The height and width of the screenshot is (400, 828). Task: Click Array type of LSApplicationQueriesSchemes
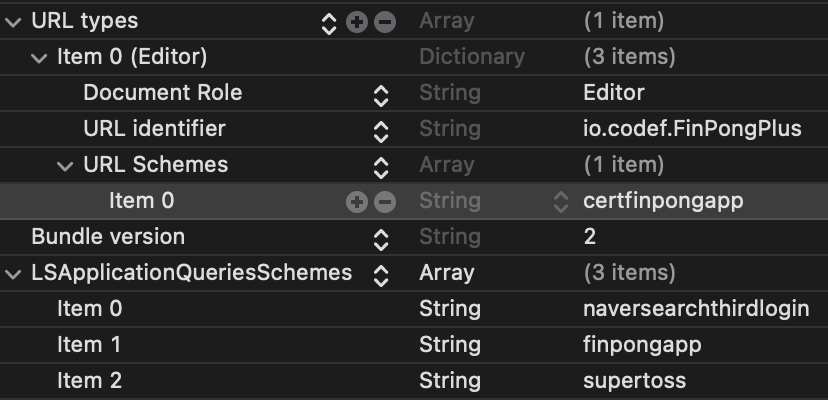(447, 273)
